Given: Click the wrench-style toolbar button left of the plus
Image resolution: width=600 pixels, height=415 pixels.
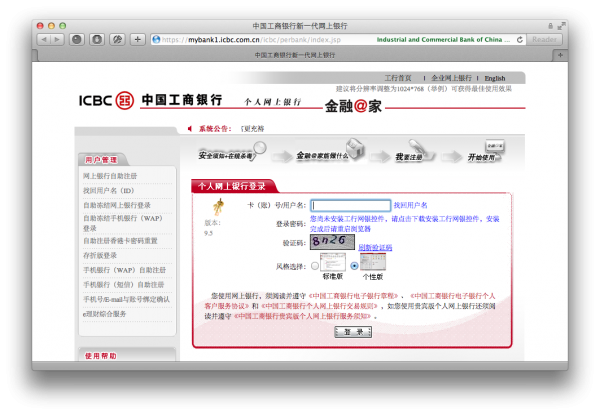Looking at the screenshot, I should (117, 39).
